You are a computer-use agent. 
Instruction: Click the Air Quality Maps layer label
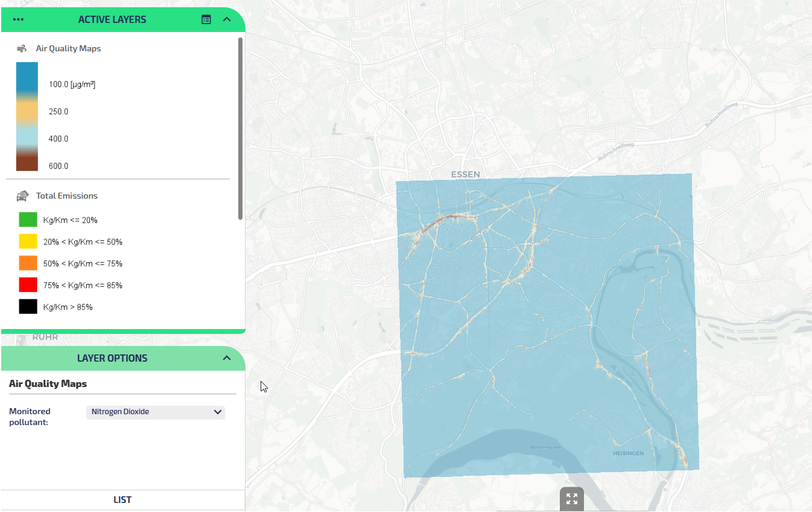[x=68, y=48]
